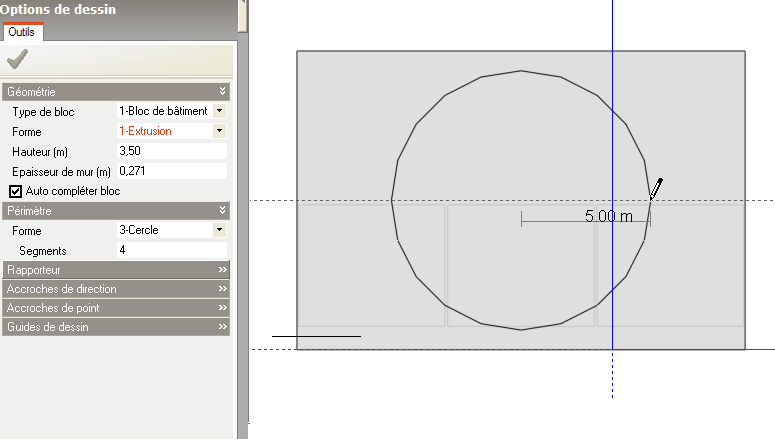Click the Epaisseur de mur field
The height and width of the screenshot is (440, 775).
[171, 171]
